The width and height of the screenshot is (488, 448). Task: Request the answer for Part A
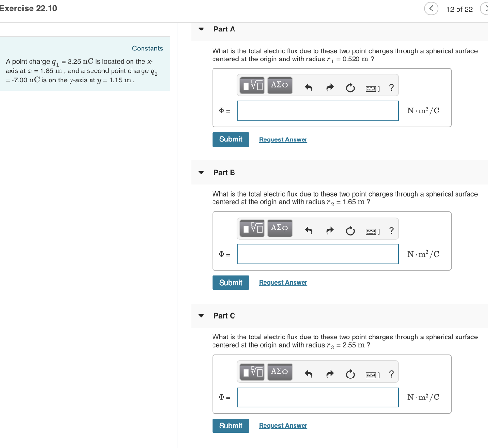tap(283, 139)
